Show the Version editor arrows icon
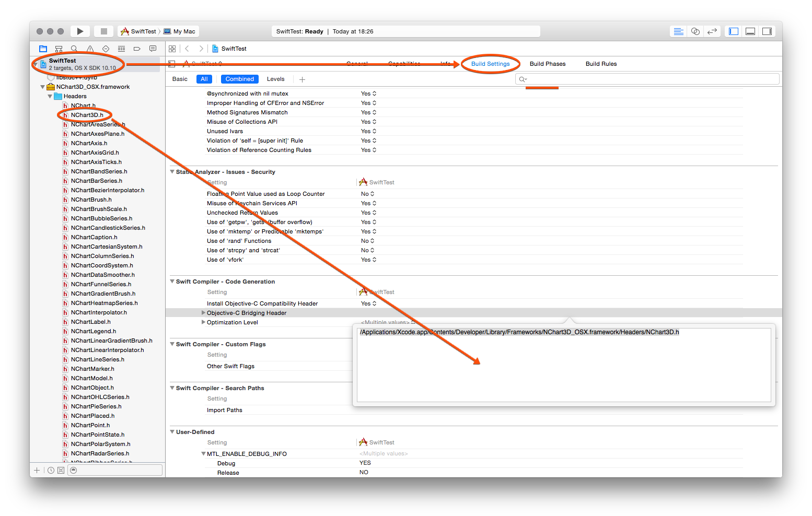 [x=712, y=31]
